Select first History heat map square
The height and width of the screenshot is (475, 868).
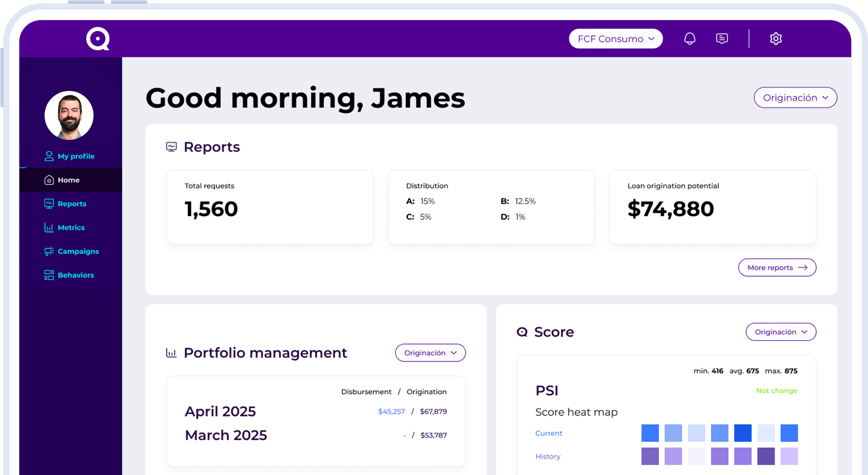coord(650,456)
